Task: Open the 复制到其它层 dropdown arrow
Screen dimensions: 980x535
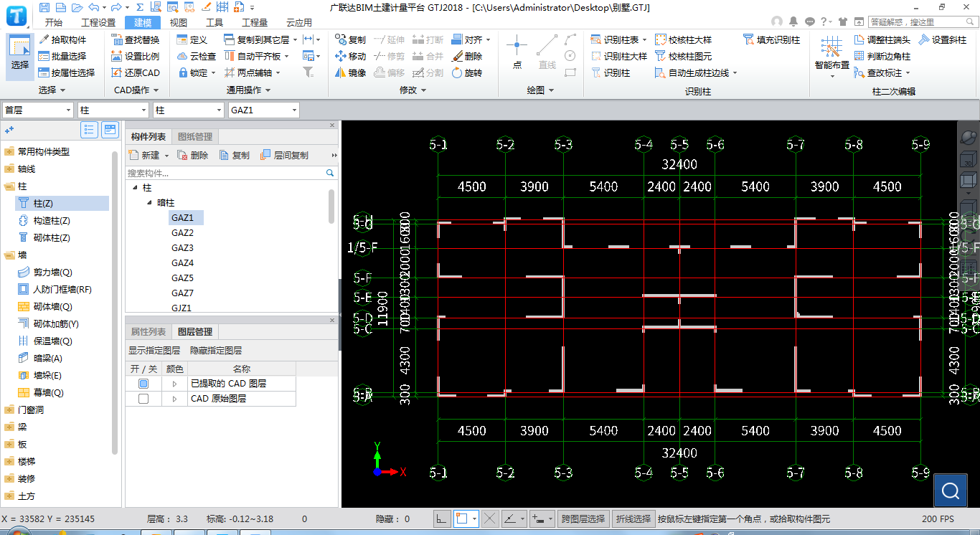Action: (x=295, y=40)
